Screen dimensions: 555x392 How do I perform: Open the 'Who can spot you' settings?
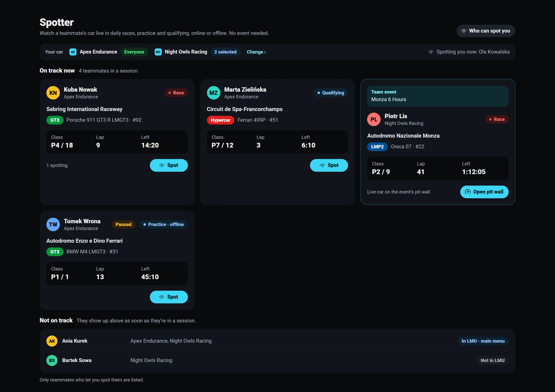485,31
